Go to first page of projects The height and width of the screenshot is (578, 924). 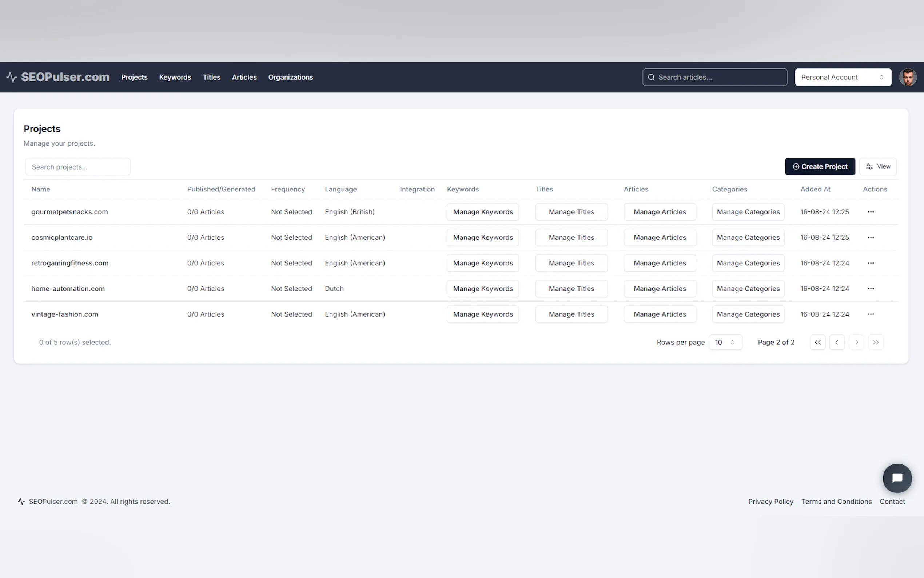pos(817,342)
